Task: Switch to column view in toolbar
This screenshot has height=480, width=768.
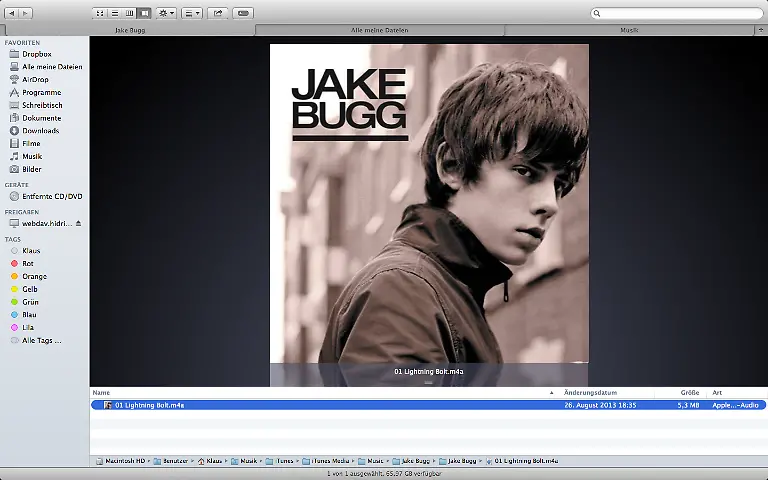Action: [129, 13]
